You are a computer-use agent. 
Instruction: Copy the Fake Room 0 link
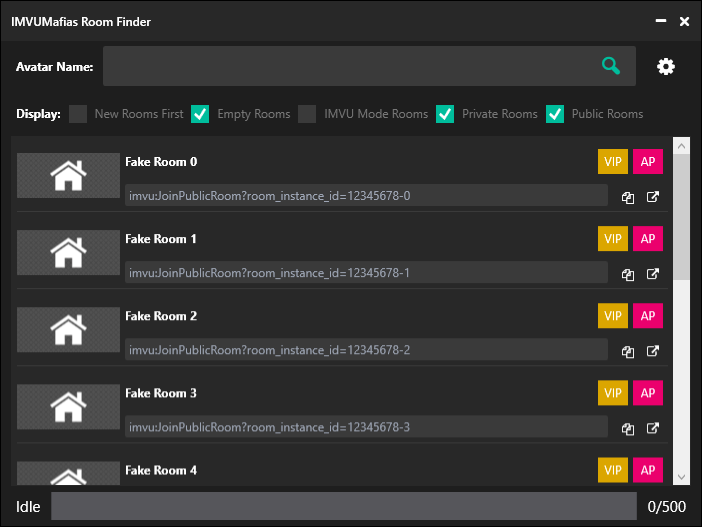[628, 197]
